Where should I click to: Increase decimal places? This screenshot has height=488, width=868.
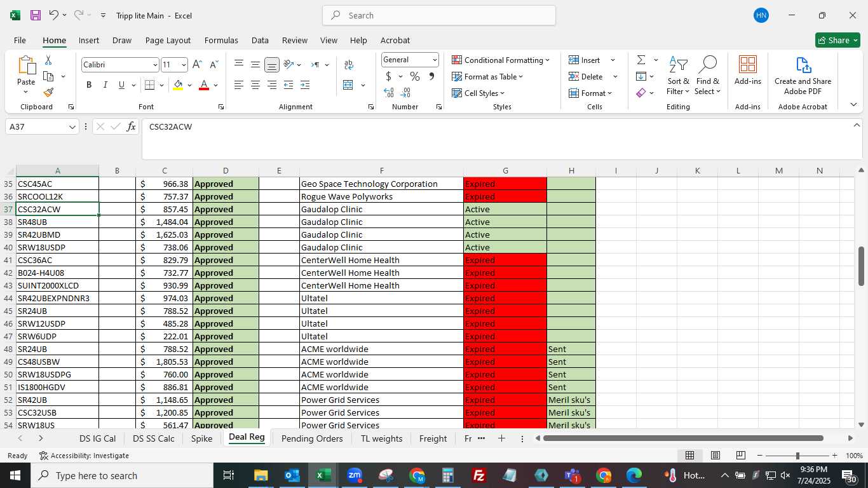[389, 93]
